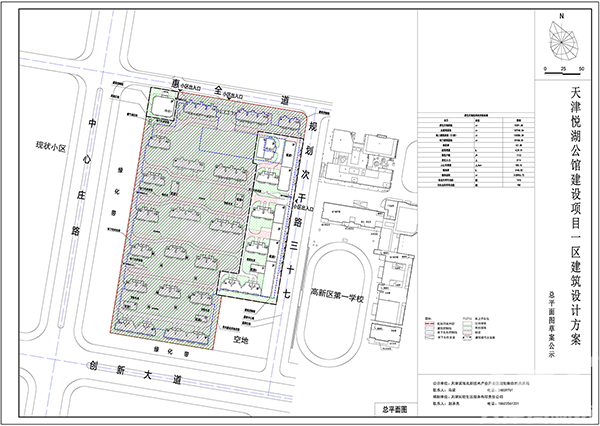Screen dimensions: 600x426
Task: Click the school running track oval
Action: [334, 305]
